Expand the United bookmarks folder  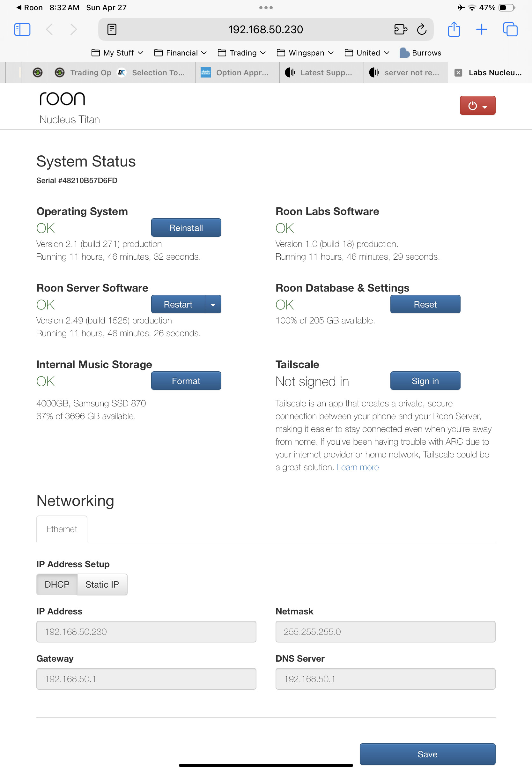367,53
